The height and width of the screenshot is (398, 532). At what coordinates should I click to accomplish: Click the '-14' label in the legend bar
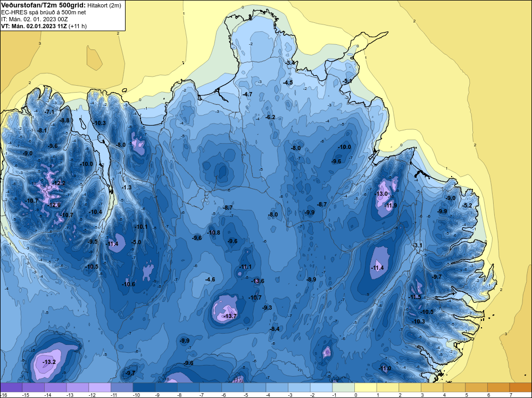point(47,395)
